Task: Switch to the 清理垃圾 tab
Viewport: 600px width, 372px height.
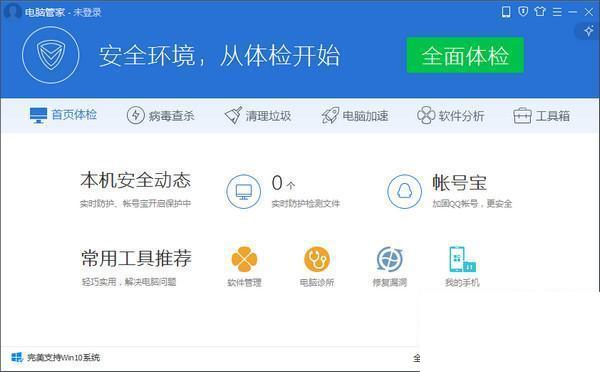Action: tap(258, 116)
